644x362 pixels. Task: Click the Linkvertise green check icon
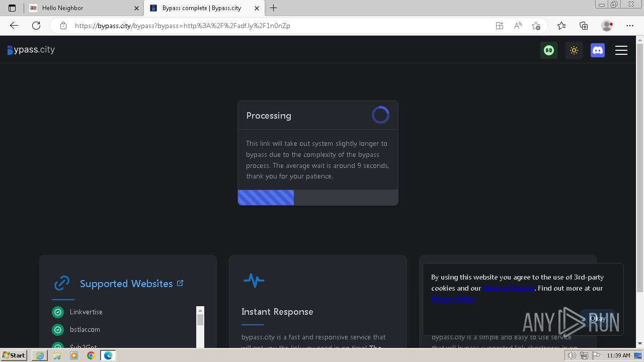(x=58, y=312)
